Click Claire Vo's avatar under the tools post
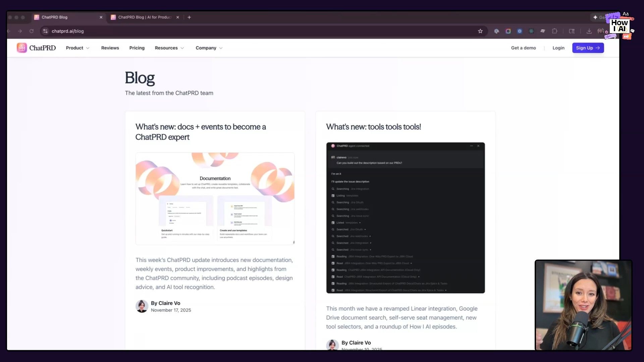The height and width of the screenshot is (362, 644). tap(332, 345)
